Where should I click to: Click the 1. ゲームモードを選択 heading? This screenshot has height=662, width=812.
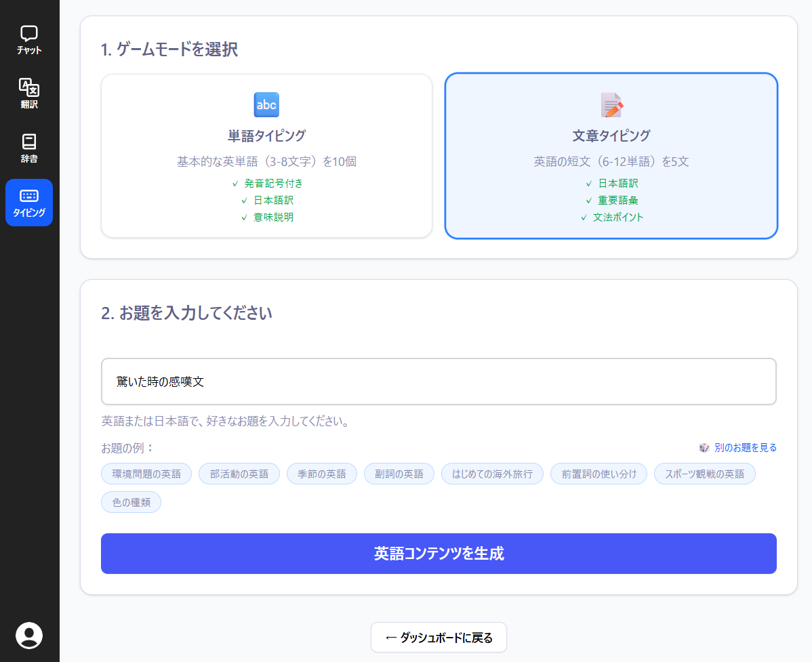(169, 49)
